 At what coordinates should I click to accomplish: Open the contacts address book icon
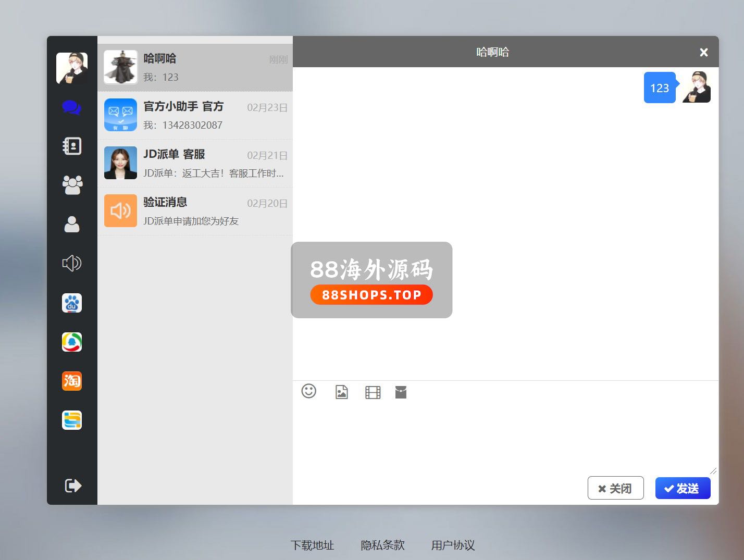click(72, 146)
